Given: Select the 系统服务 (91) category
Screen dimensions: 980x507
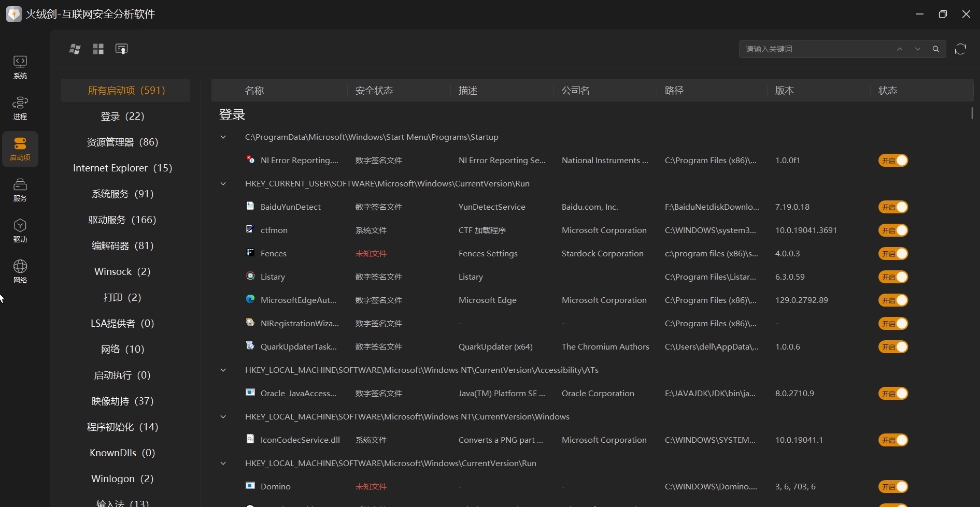Looking at the screenshot, I should click(123, 194).
